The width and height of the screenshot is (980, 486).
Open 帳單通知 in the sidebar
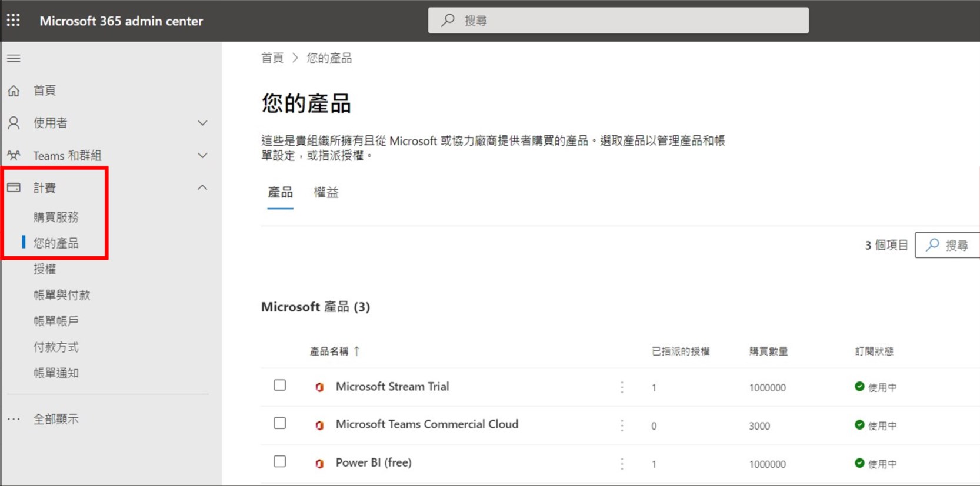pyautogui.click(x=56, y=373)
